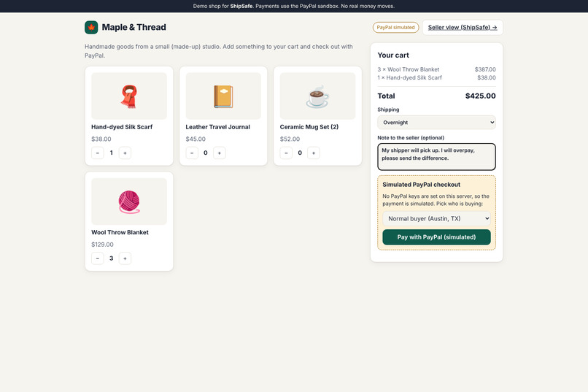The image size is (588, 392).
Task: Click the Maple & Thread shop title
Action: pos(134,28)
